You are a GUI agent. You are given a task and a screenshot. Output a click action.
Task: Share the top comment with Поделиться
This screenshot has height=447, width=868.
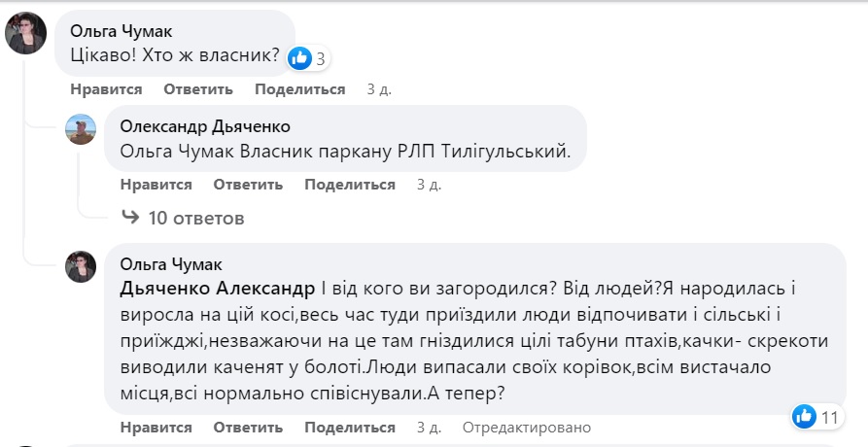tap(299, 89)
